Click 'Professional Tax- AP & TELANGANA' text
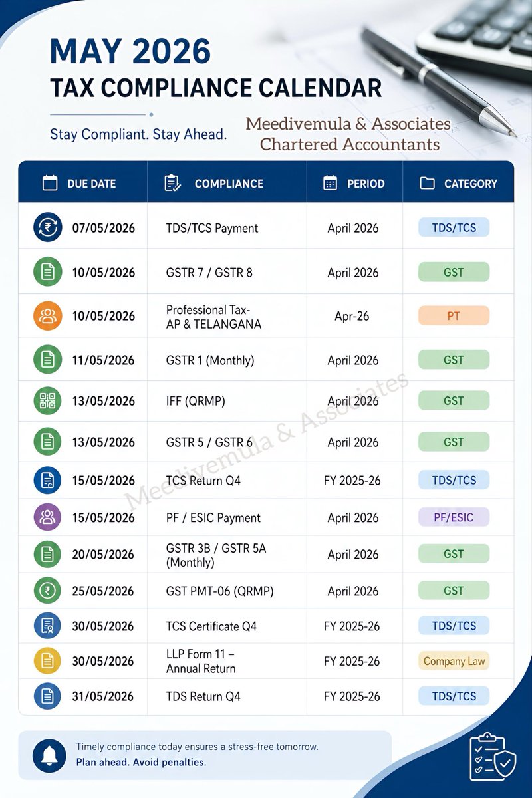Screen dimensions: 532x798 [x=213, y=317]
